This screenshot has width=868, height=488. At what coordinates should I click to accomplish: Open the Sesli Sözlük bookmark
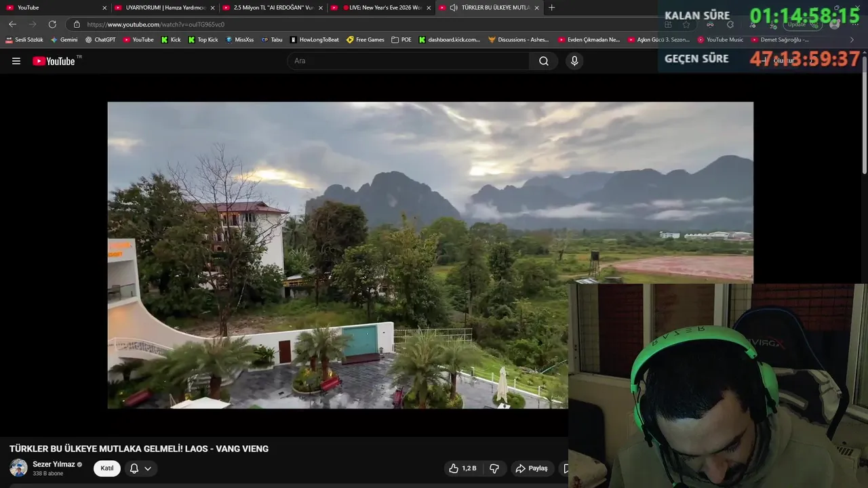point(24,40)
